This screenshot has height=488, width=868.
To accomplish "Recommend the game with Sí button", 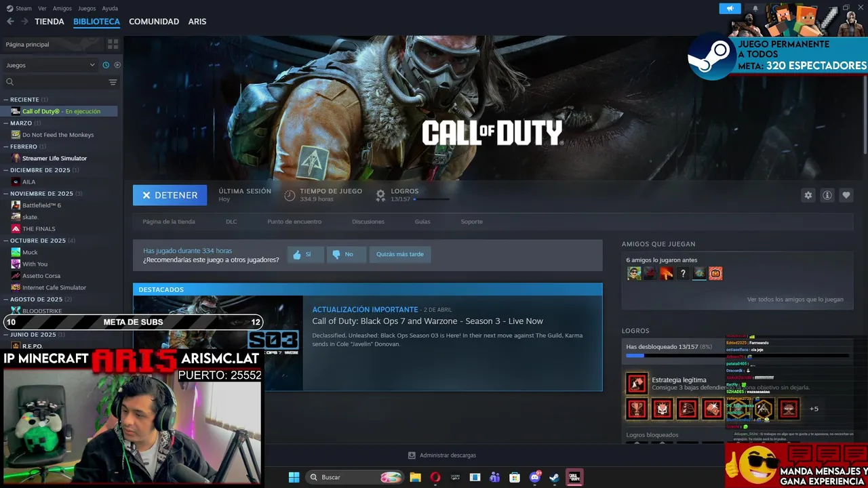I will click(x=305, y=255).
